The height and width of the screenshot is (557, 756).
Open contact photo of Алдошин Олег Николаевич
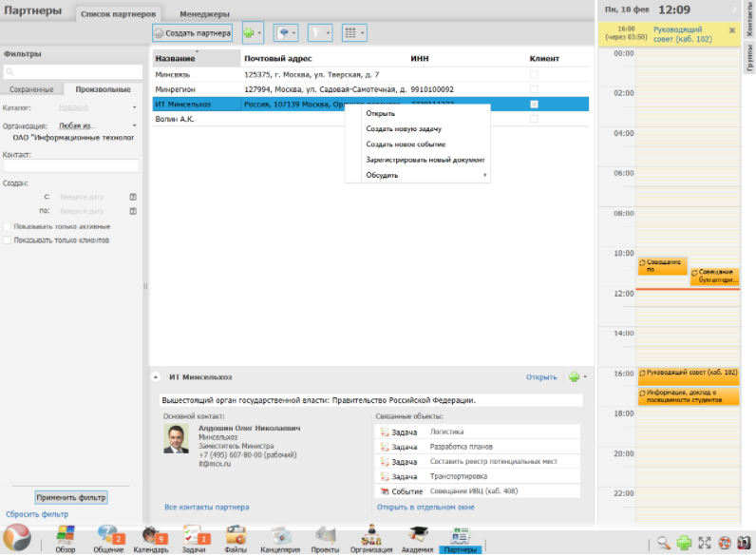coord(176,438)
